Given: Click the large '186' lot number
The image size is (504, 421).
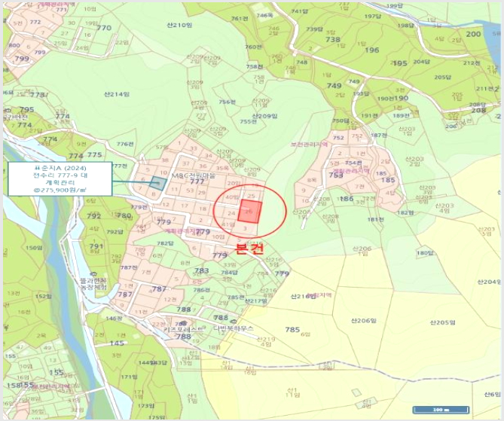Looking at the screenshot, I should (347, 199).
